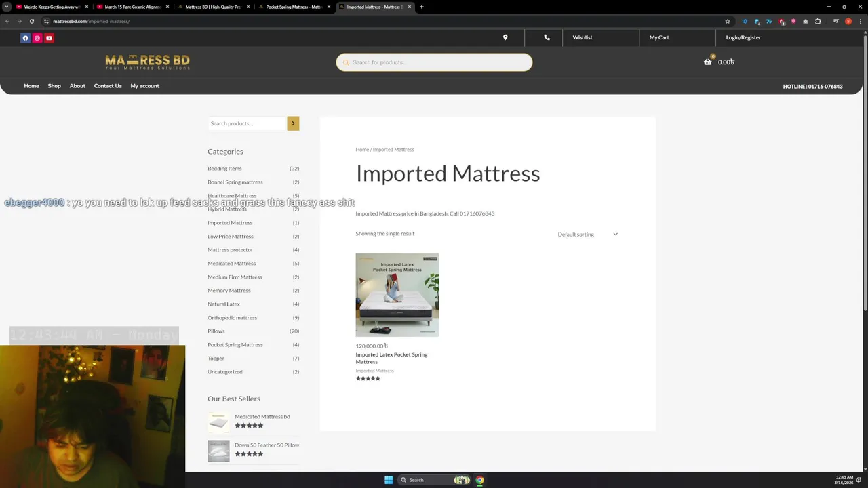The width and height of the screenshot is (868, 488).
Task: Open Medicated Mattress bd best seller
Action: coord(262,417)
